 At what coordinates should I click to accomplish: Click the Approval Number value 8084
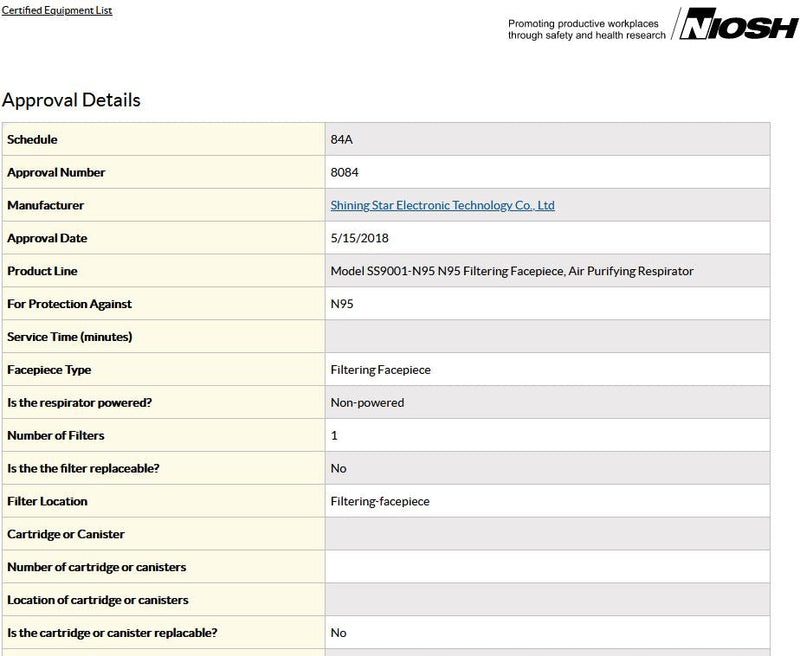[344, 172]
